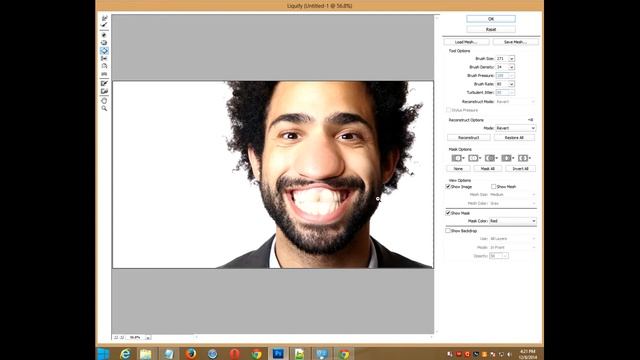Click the Reset button
Viewport: 640px width, 360px height.
(x=491, y=29)
